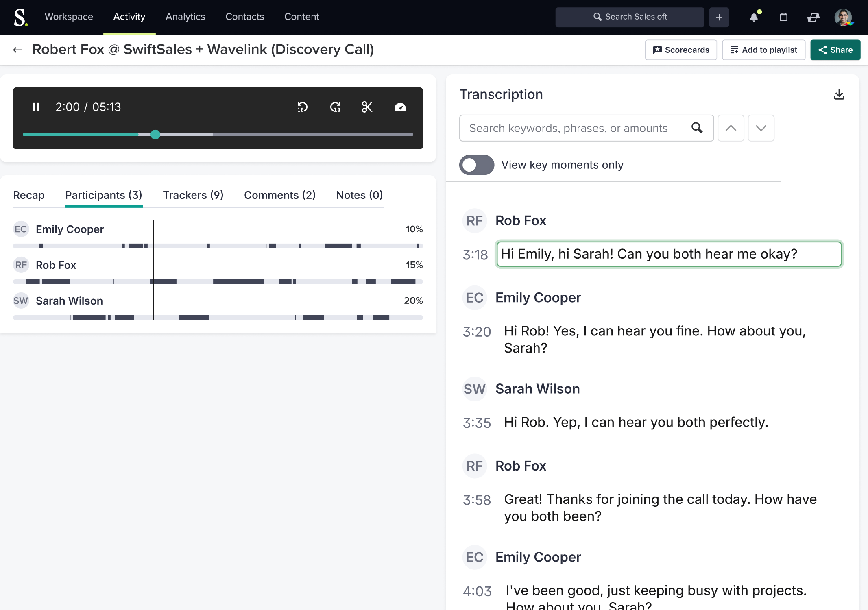Click the EC avatar in participants
The width and height of the screenshot is (868, 610).
pyautogui.click(x=21, y=229)
